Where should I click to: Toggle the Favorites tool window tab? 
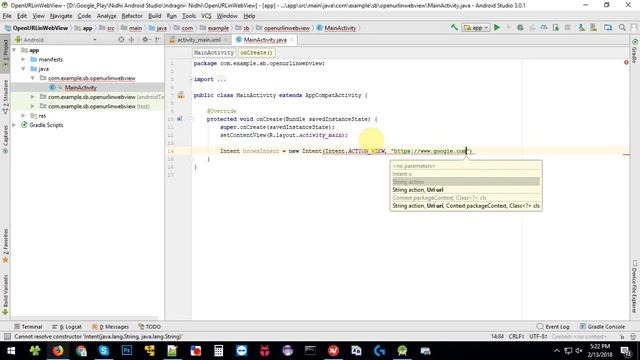5,246
